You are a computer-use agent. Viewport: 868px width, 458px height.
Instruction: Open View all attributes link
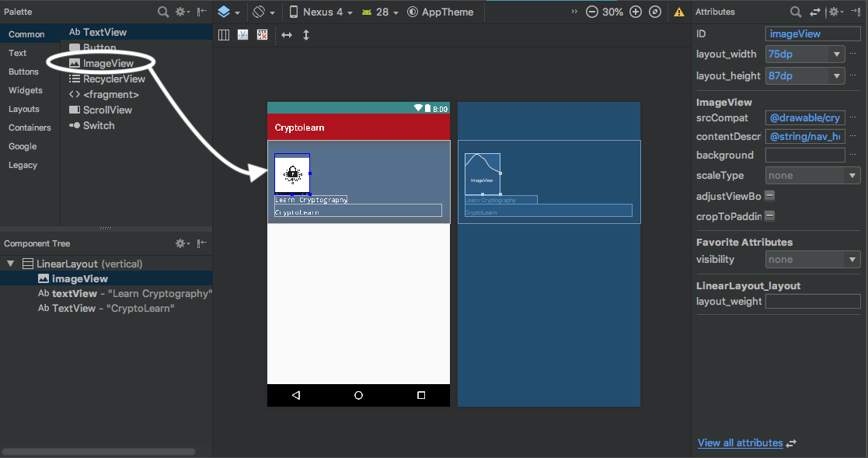(740, 443)
